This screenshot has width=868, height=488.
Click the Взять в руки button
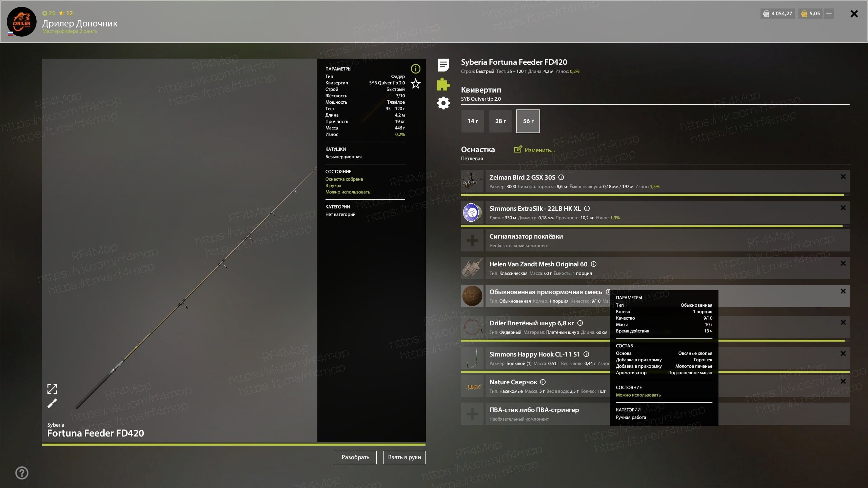click(404, 457)
